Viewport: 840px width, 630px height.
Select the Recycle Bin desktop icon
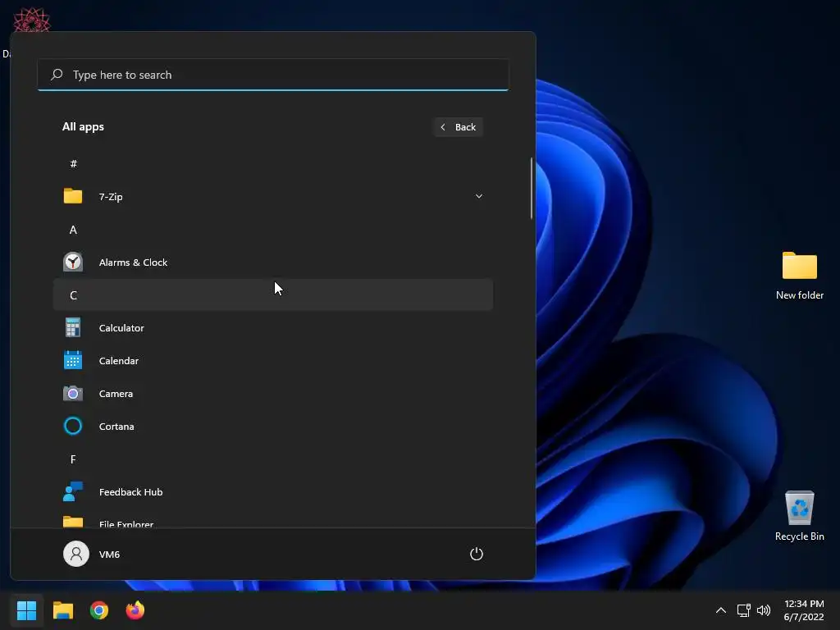pos(799,516)
